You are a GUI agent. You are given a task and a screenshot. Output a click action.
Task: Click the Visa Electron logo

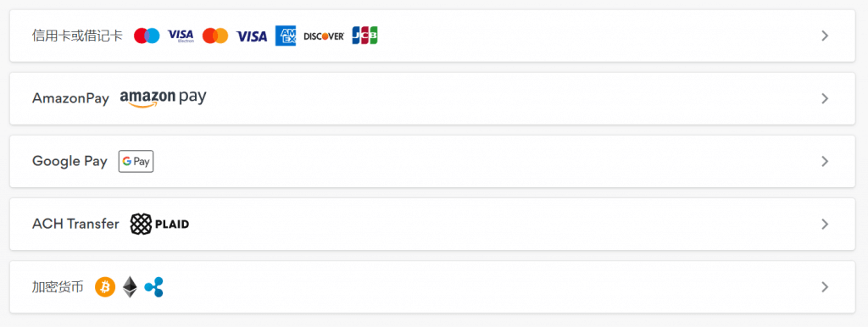click(x=181, y=36)
